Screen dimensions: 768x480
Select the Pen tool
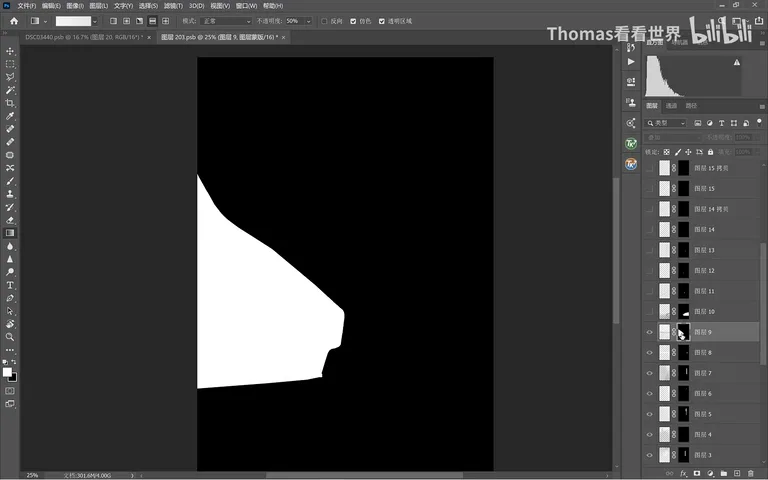point(10,298)
